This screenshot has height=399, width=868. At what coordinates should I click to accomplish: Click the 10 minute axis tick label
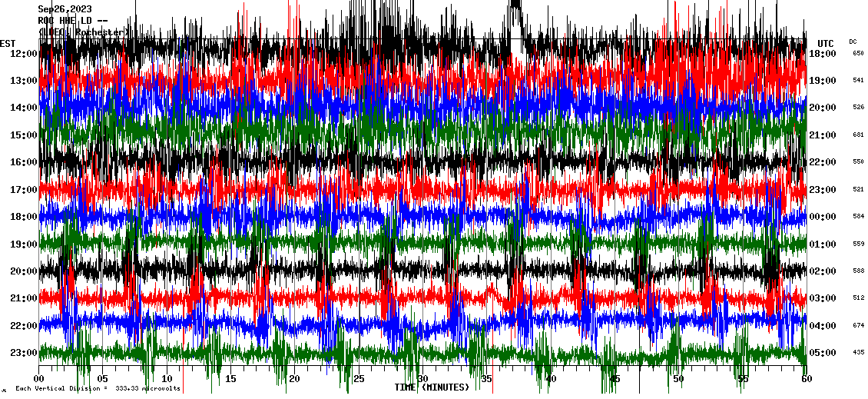(x=167, y=379)
